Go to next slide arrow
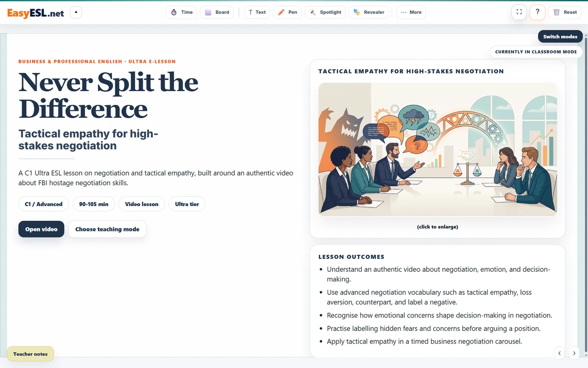 tap(574, 353)
